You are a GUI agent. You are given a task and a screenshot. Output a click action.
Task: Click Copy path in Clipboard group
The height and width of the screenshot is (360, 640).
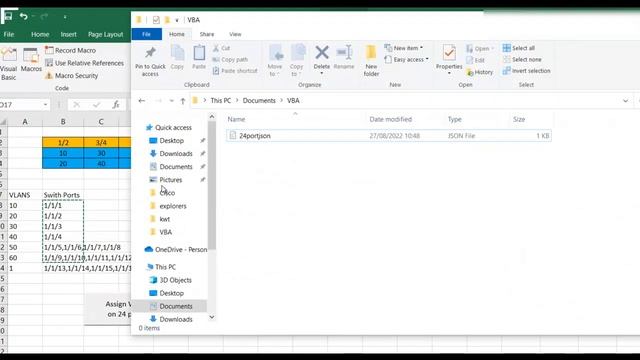point(230,60)
